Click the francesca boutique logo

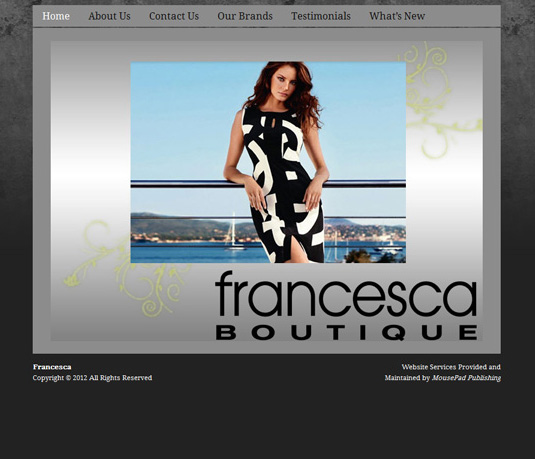[346, 305]
